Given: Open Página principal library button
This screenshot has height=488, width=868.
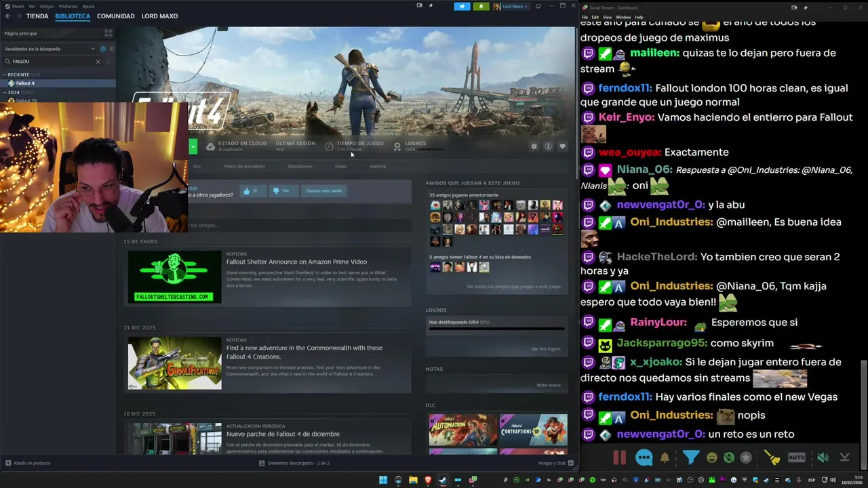Looking at the screenshot, I should click(51, 33).
